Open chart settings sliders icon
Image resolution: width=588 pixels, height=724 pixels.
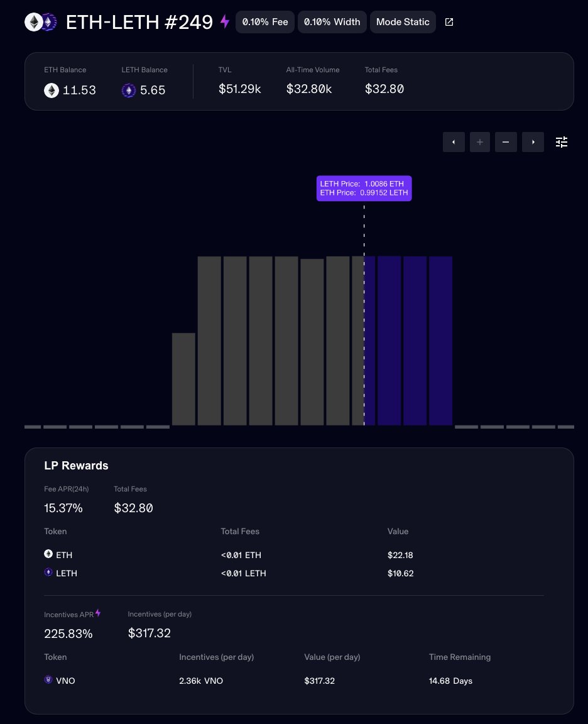point(562,142)
